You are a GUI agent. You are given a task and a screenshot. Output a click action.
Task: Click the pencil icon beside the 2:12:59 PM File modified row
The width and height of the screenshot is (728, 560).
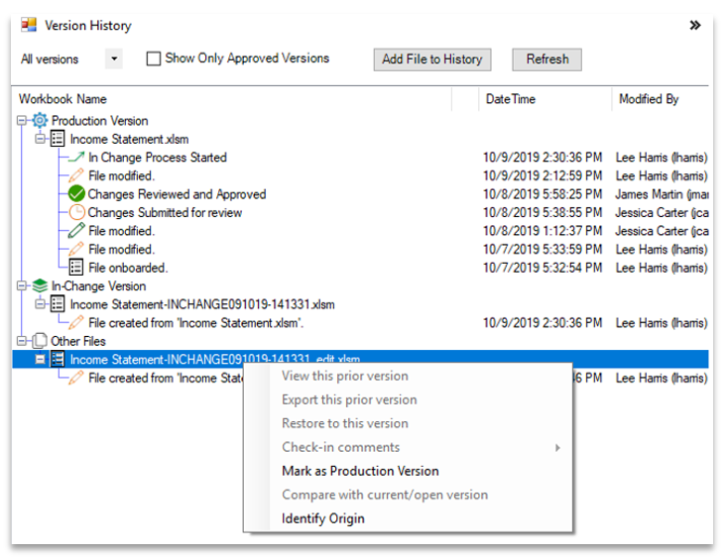tap(76, 175)
